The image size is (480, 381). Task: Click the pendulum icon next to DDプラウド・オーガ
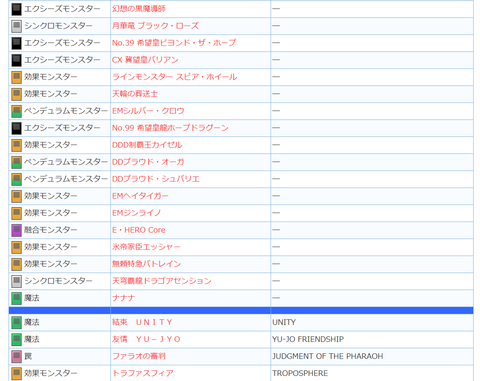click(16, 162)
